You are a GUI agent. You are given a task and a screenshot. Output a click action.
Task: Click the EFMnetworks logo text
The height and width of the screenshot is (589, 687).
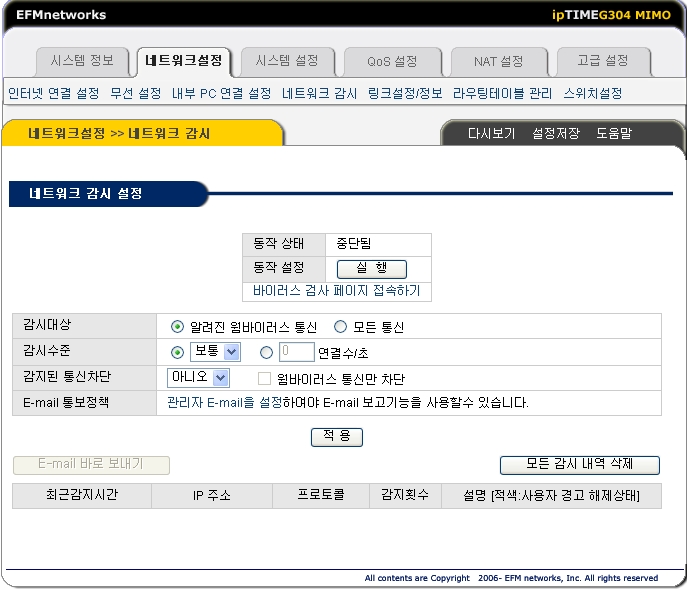click(61, 14)
